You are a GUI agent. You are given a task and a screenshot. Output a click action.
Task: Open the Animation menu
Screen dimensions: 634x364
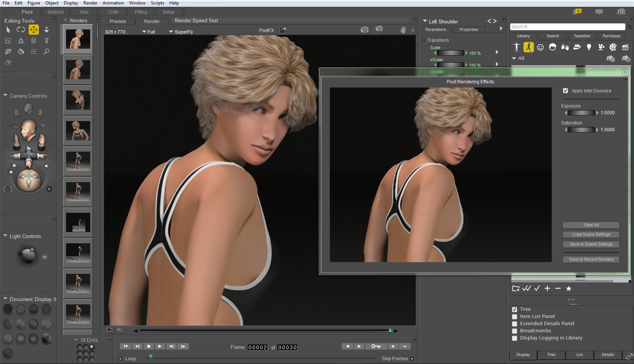click(x=113, y=3)
